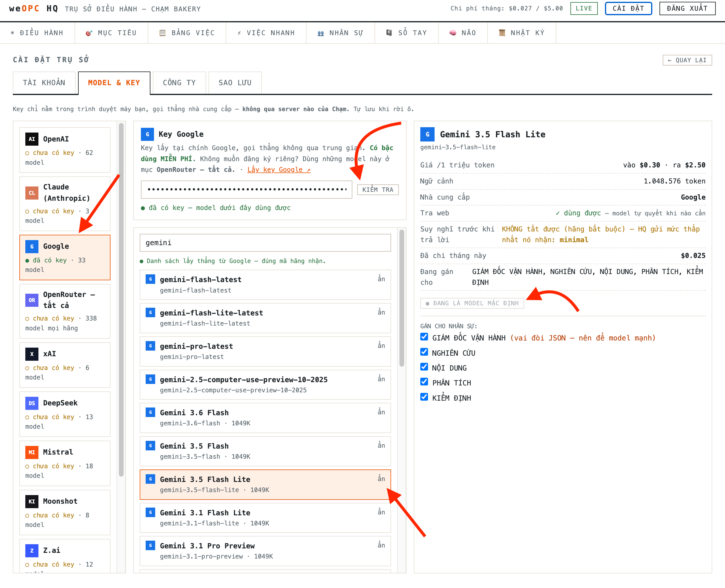The width and height of the screenshot is (725, 588).
Task: Click the icon on gemini-flash-lite-latest row
Action: tap(150, 312)
